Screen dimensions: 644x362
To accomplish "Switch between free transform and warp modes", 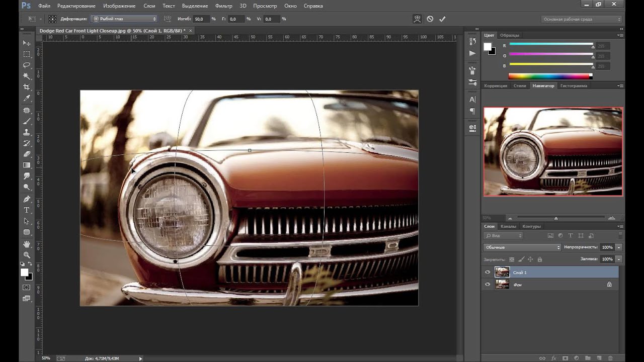I will [417, 19].
